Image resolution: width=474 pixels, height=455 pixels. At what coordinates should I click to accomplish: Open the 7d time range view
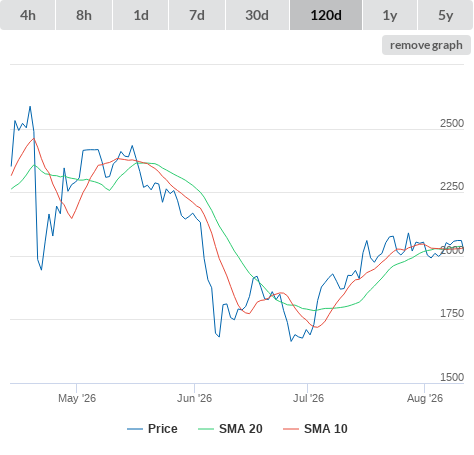(197, 15)
